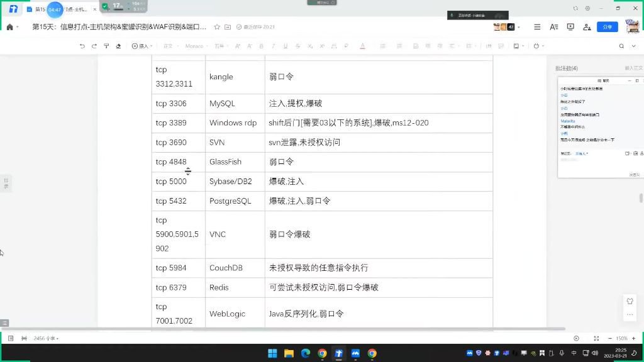Click the document title 第15天

(119, 26)
